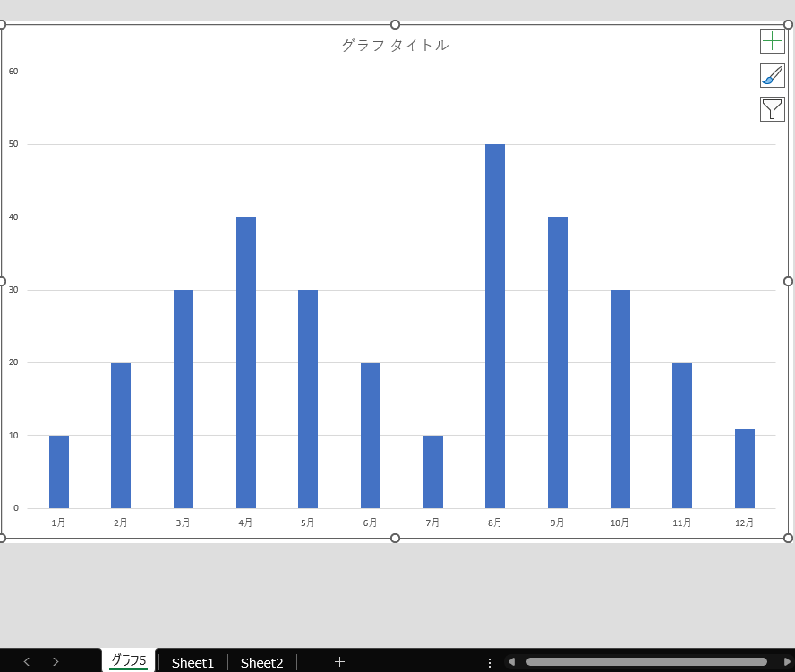Switch to the グラフ5 sheet tab
795x672 pixels.
click(x=129, y=660)
